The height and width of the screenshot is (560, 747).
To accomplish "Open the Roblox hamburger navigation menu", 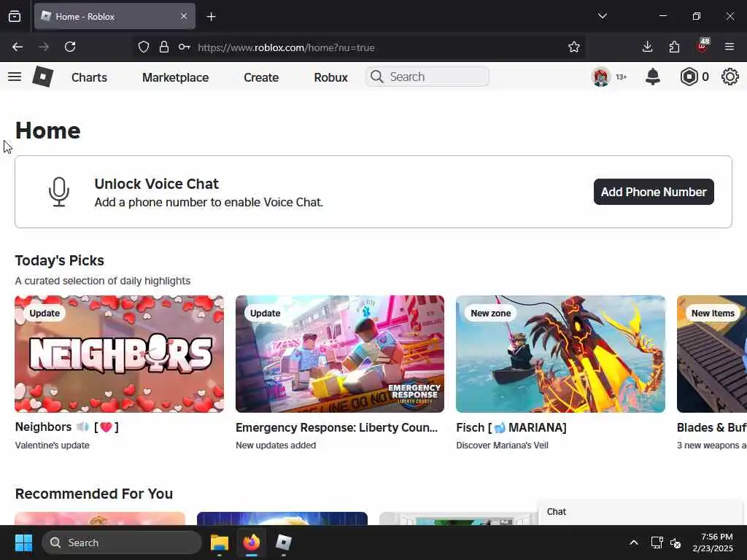I will point(15,77).
